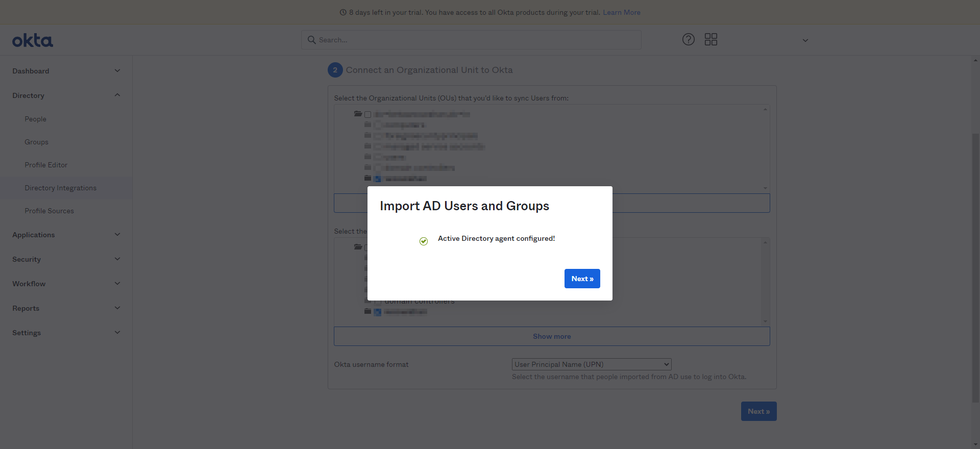980x449 pixels.
Task: Click open folder icon in first OU tree
Action: pos(358,114)
